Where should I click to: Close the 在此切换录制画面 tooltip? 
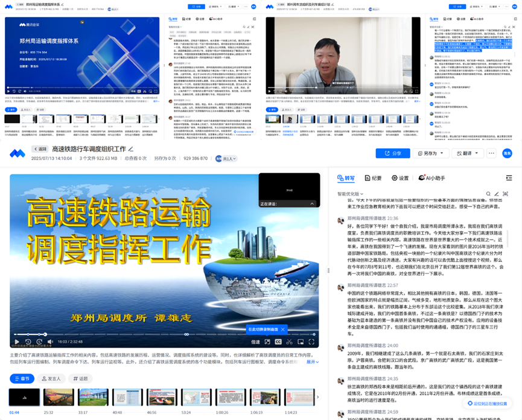282,329
